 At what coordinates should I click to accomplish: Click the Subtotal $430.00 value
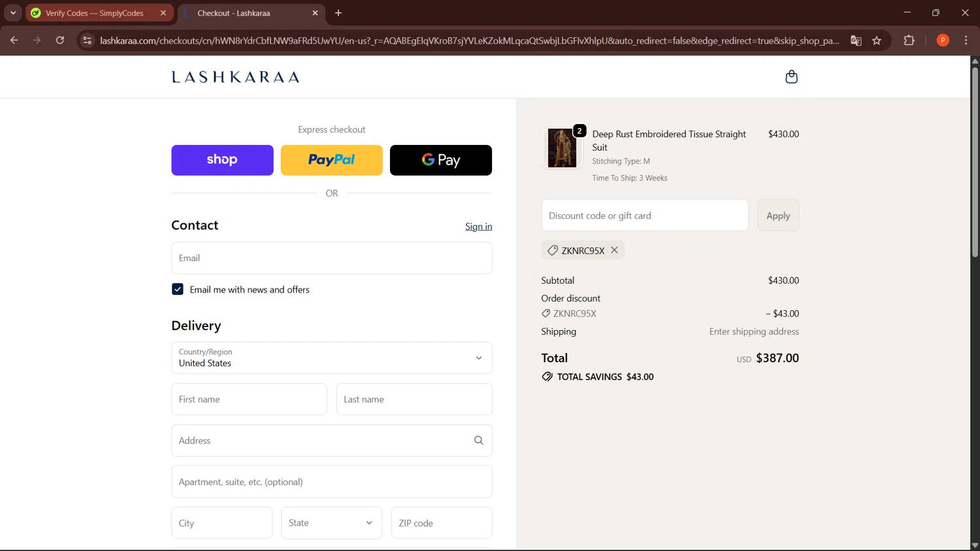pyautogui.click(x=783, y=280)
